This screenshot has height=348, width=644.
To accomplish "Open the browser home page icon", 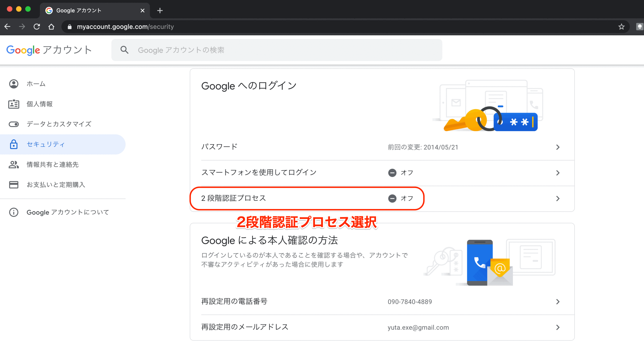I will point(51,27).
